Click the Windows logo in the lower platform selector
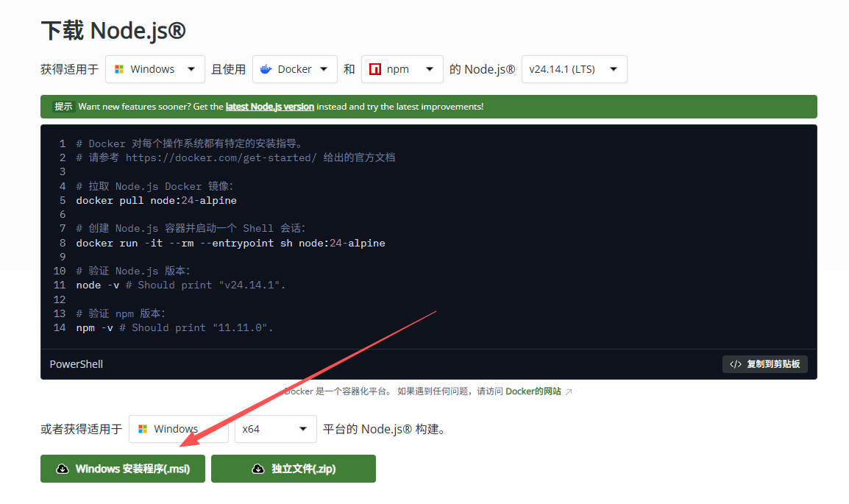This screenshot has width=849, height=504. [143, 429]
